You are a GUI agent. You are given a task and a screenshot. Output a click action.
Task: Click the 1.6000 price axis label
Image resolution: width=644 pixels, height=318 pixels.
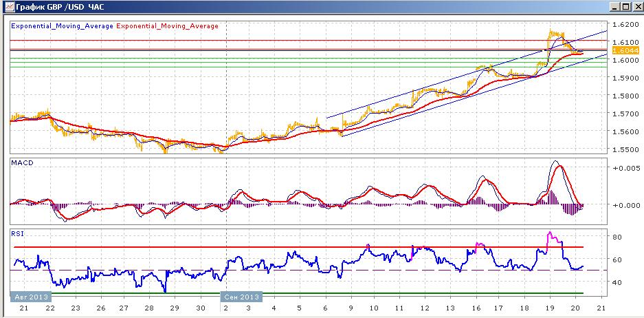[624, 60]
